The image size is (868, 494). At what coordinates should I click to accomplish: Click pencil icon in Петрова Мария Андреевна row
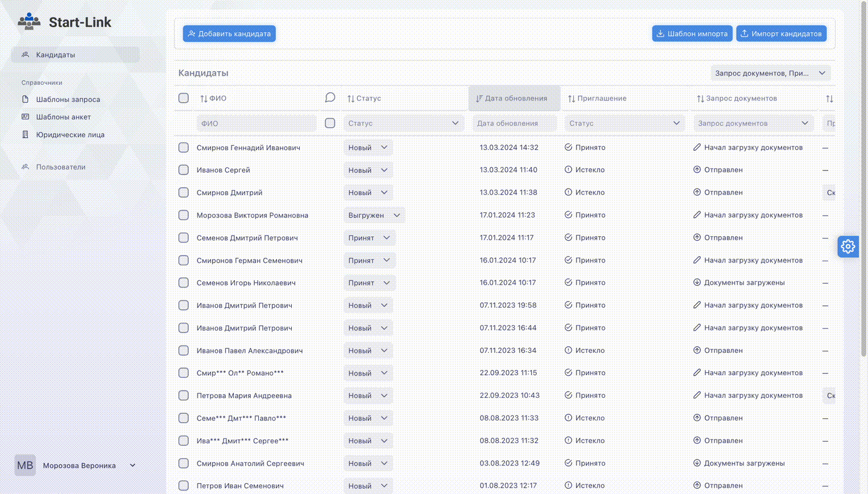click(697, 395)
